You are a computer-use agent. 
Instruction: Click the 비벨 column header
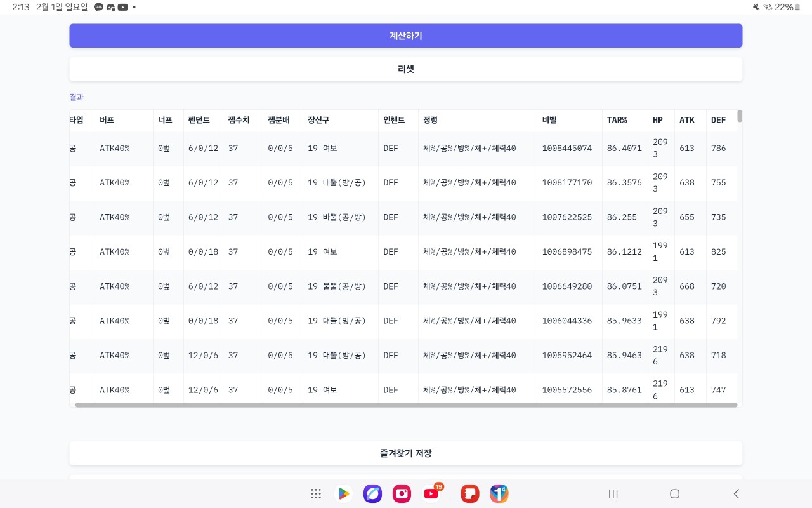[x=549, y=120]
